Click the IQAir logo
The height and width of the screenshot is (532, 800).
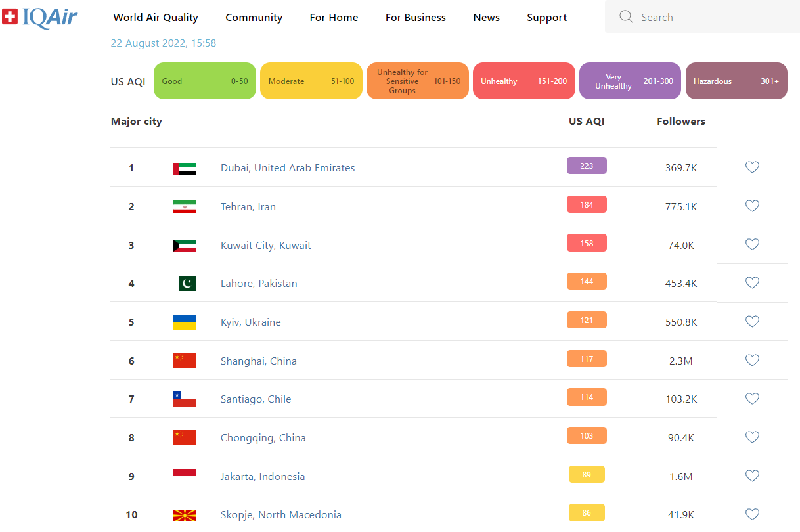pos(39,16)
